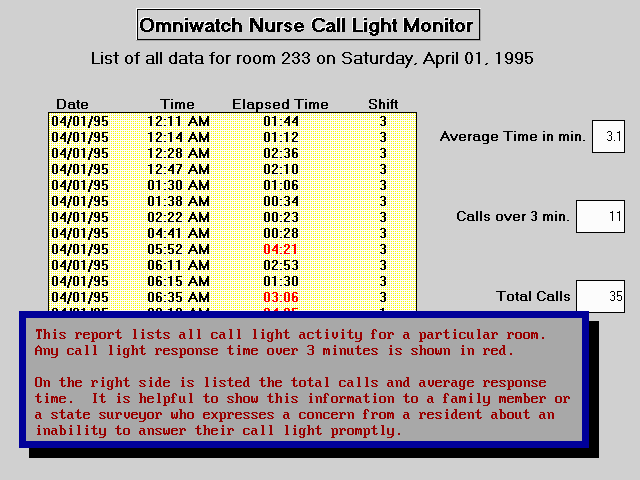Select the 01:30 AM call row
Screen dimensions: 640x480
232,185
